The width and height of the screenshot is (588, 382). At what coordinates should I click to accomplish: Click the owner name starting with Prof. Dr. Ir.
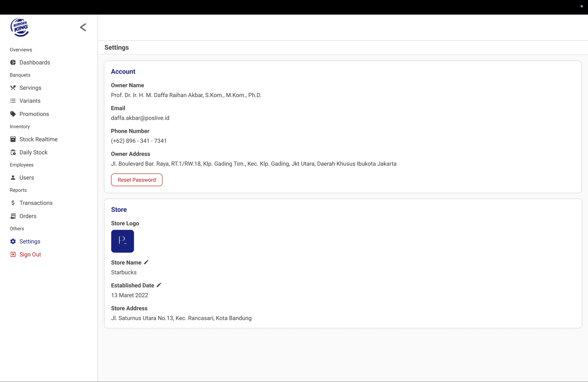186,95
